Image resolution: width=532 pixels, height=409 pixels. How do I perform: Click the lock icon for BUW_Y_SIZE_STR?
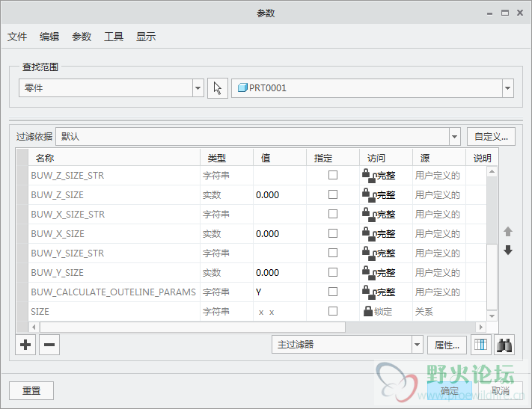[369, 253]
